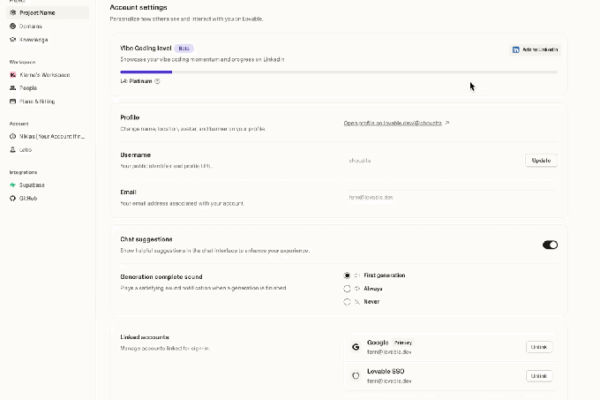The height and width of the screenshot is (400, 600).
Task: Click the GitHub icon in the sidebar
Action: point(12,198)
